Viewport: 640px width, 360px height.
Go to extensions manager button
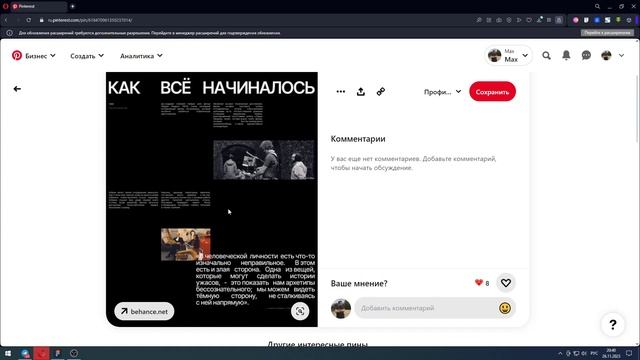pyautogui.click(x=607, y=33)
